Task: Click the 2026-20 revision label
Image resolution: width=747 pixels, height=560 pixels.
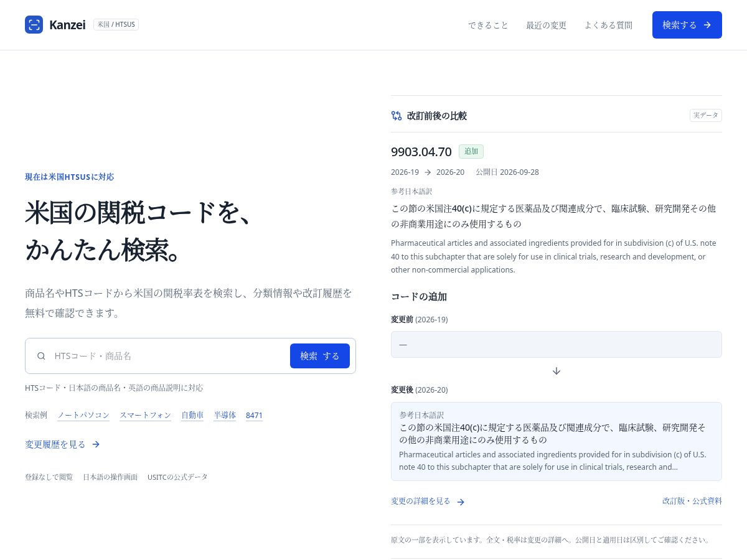Action: click(x=450, y=172)
